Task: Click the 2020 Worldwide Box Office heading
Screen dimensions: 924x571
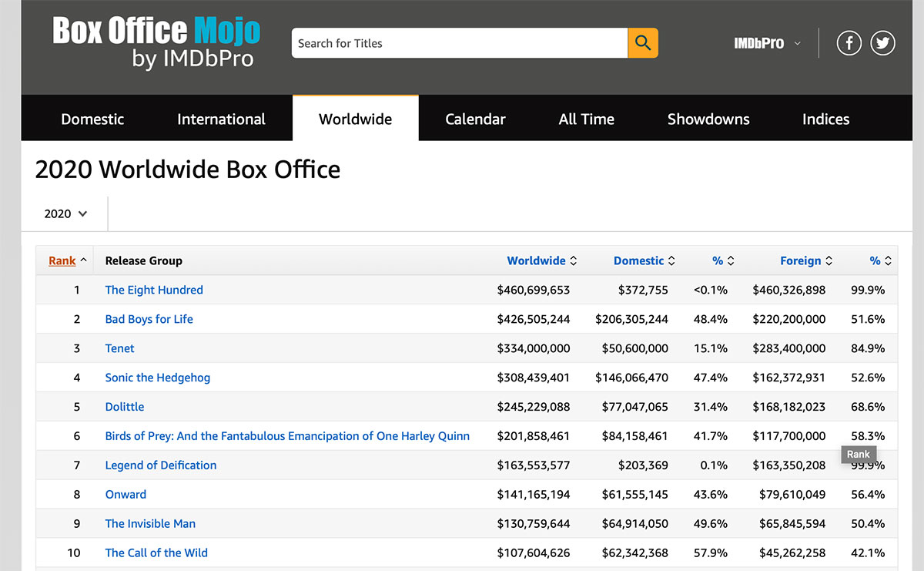Action: [188, 169]
